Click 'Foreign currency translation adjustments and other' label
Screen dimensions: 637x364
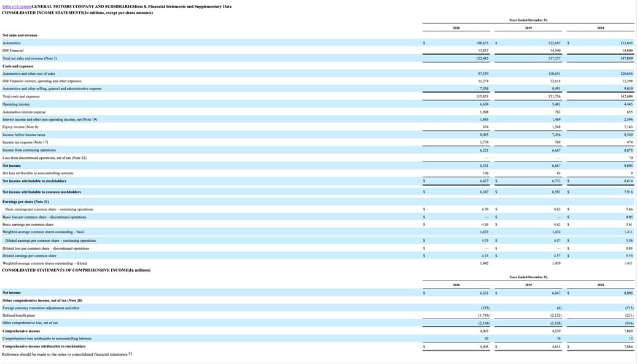point(41,308)
